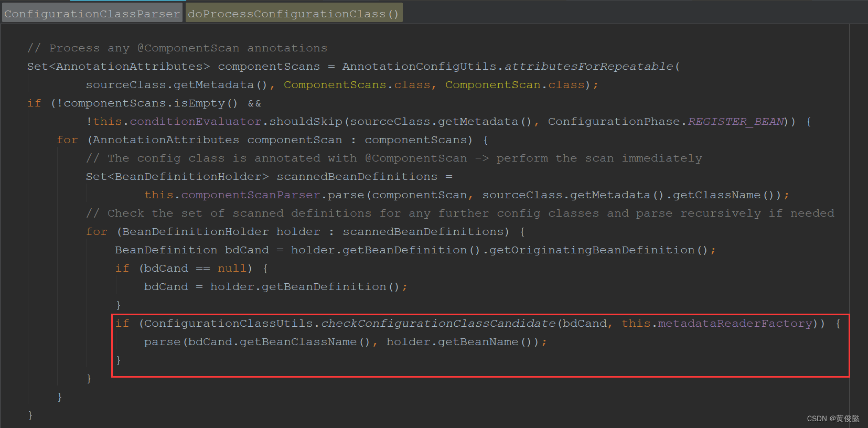The height and width of the screenshot is (428, 868).
Task: Click the 'perform the scan immediately' comment
Action: [599, 158]
